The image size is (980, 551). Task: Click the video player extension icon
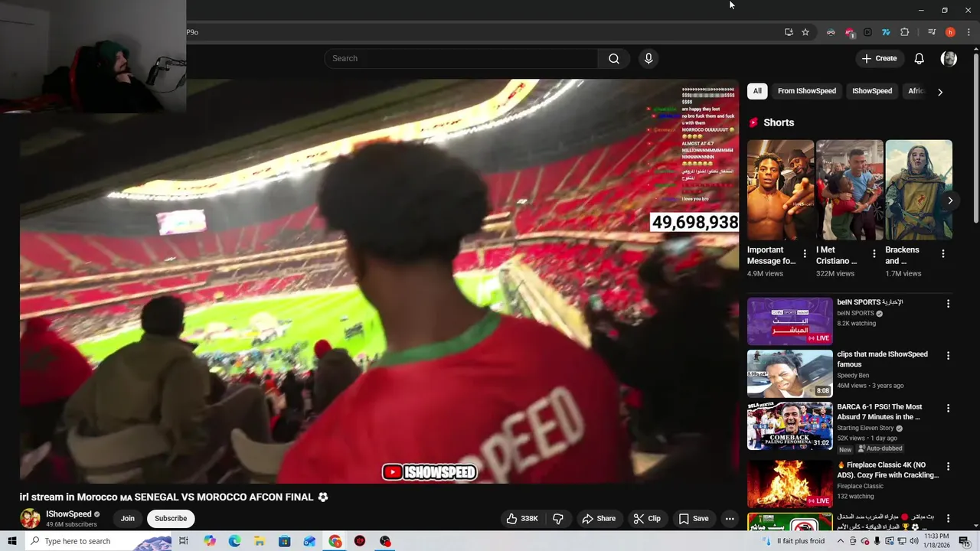[x=867, y=32]
